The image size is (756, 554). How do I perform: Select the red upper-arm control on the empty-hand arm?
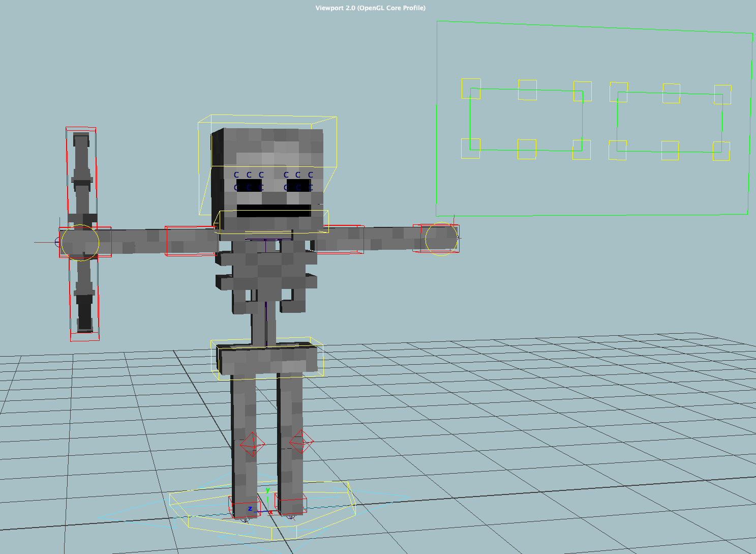click(340, 239)
